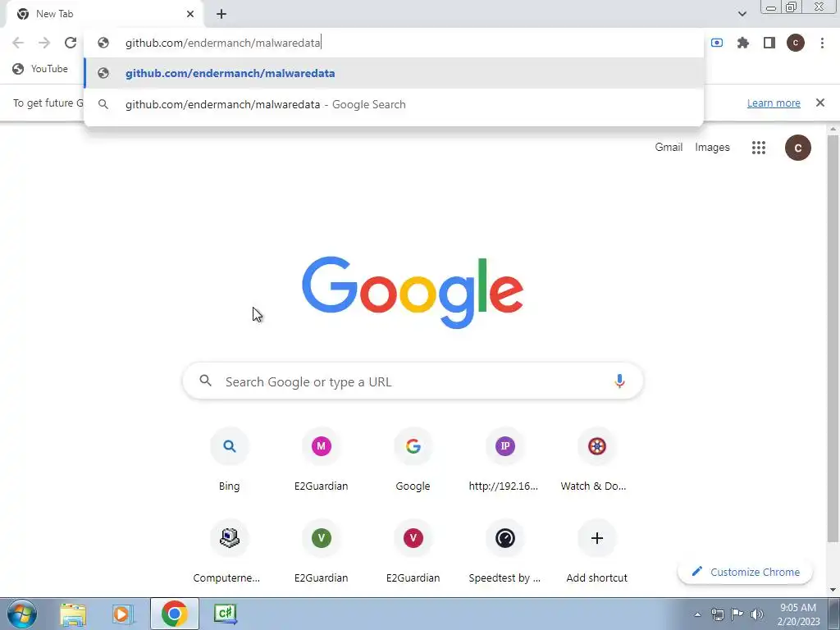The height and width of the screenshot is (630, 840).
Task: Click the Customize Chrome button
Action: 745,572
